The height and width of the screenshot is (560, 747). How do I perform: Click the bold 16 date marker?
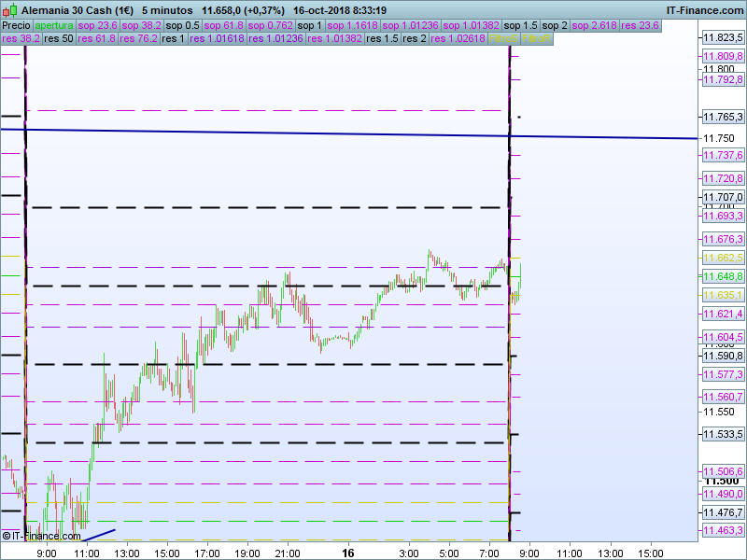[348, 553]
